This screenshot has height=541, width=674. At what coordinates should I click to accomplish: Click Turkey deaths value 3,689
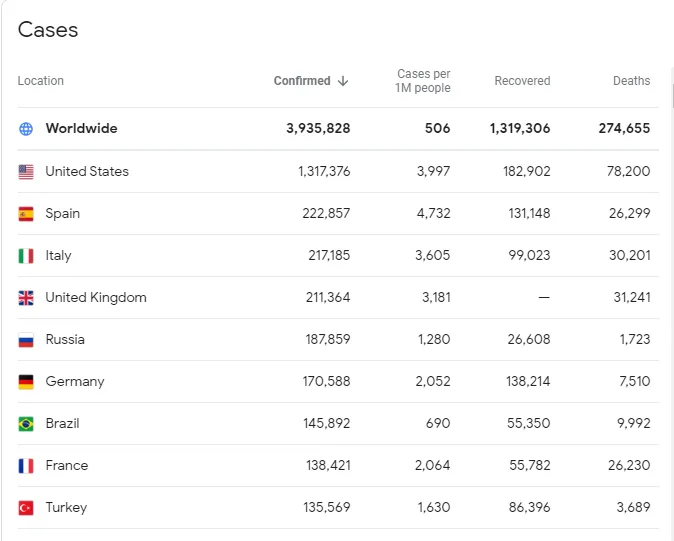coord(633,507)
